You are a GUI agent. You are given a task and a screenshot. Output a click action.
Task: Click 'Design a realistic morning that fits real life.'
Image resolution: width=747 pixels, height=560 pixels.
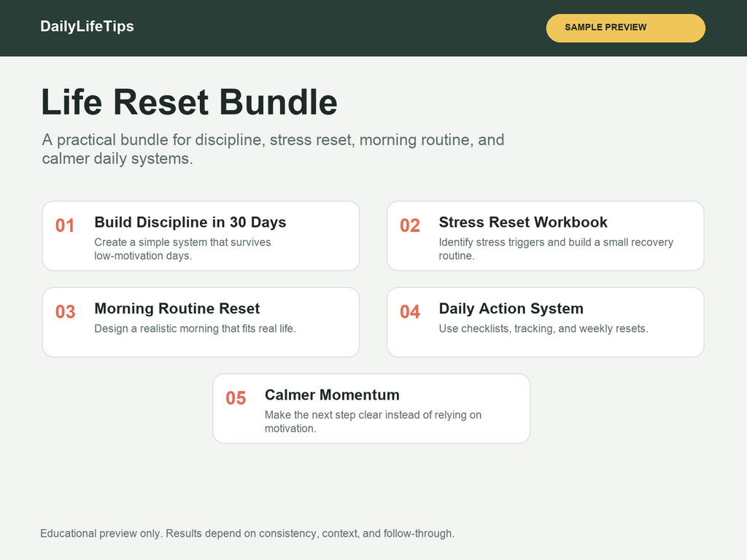(195, 329)
